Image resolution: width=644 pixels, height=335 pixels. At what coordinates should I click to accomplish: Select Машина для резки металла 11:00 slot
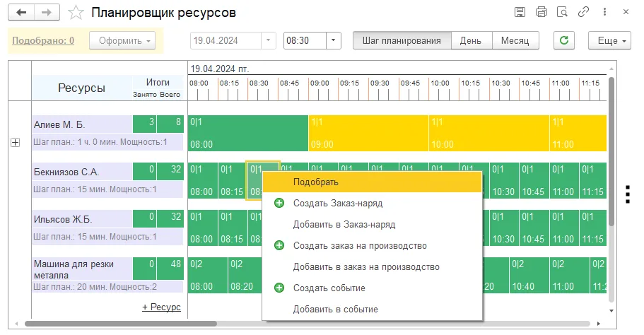(569, 276)
